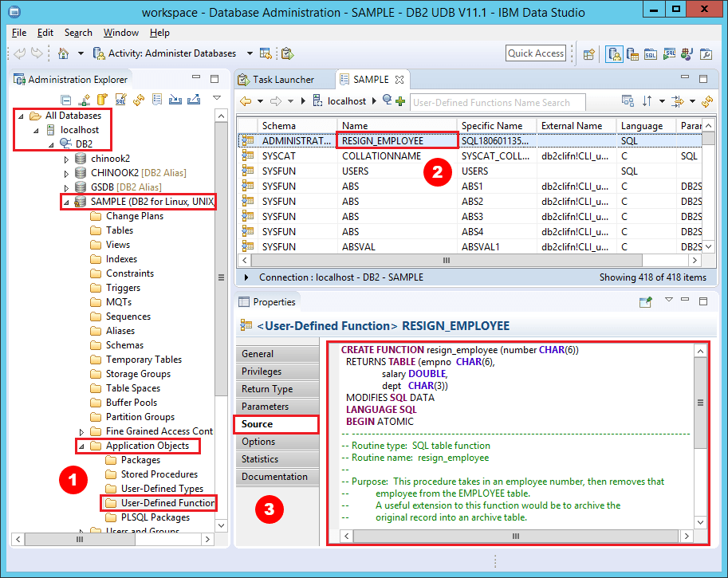
Task: Open the back navigation dropdown arrow
Action: pos(259,102)
